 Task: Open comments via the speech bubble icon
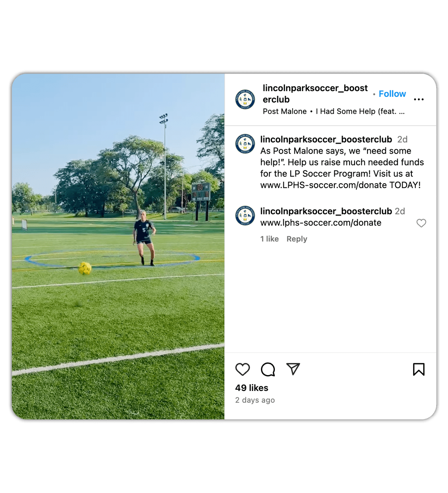pos(268,369)
